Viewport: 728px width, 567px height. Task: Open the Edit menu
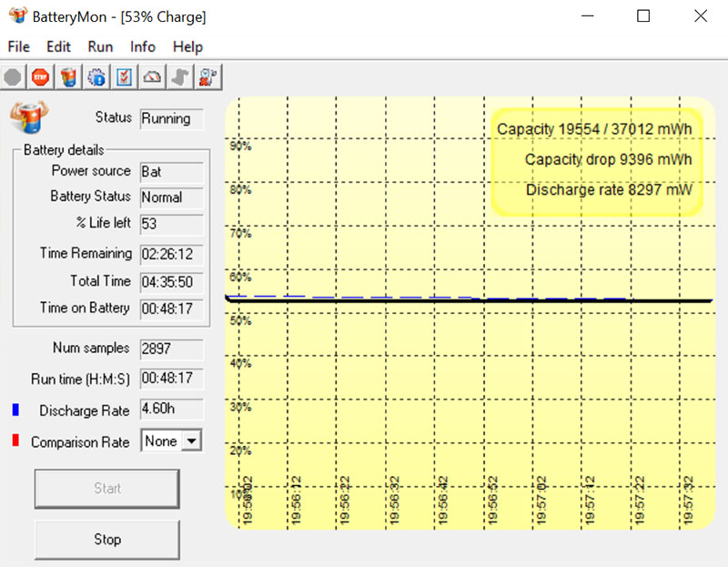[x=58, y=46]
